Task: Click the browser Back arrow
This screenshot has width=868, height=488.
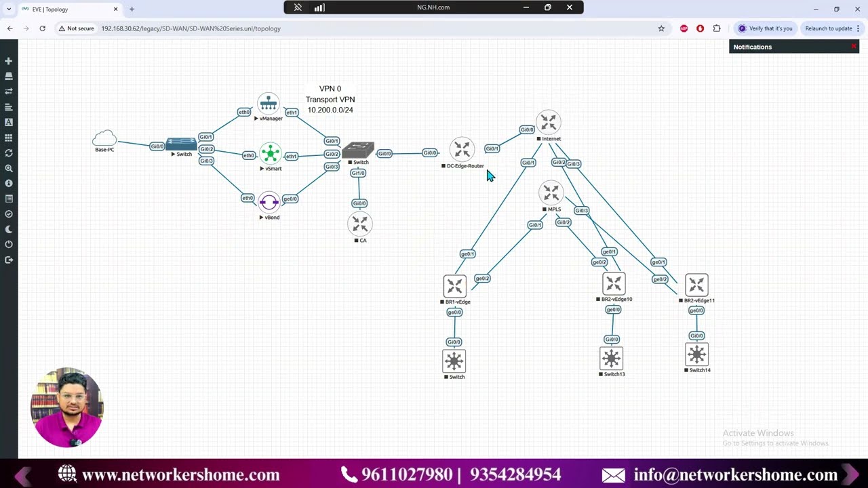Action: (10, 28)
